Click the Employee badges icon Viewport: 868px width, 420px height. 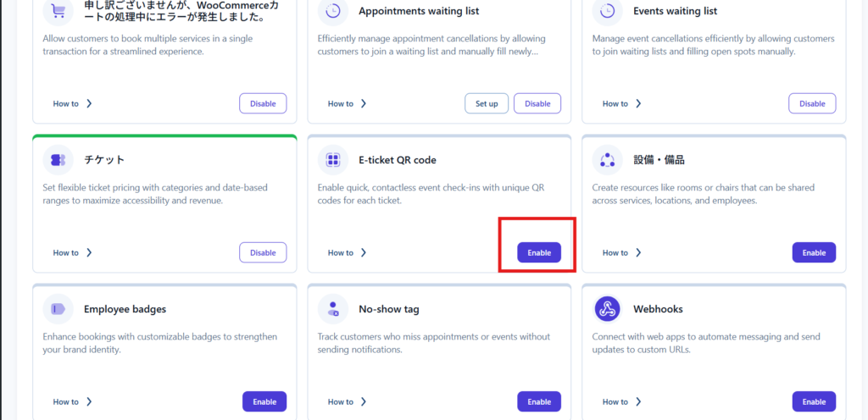58,308
